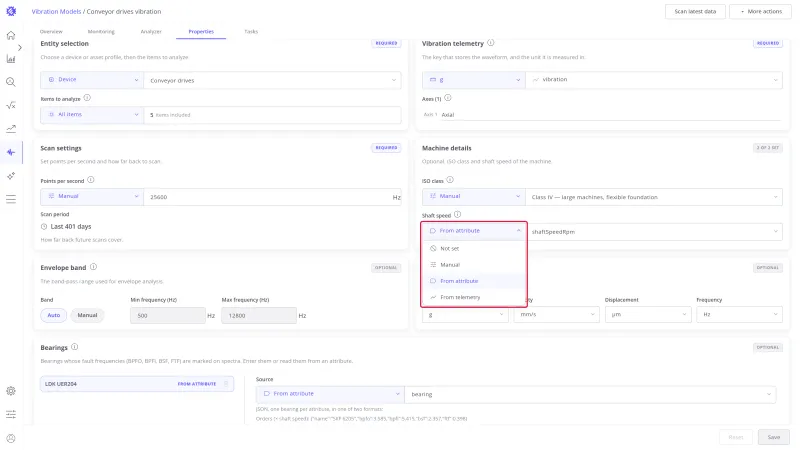Open the hamburger menu sidebar icon

point(11,199)
